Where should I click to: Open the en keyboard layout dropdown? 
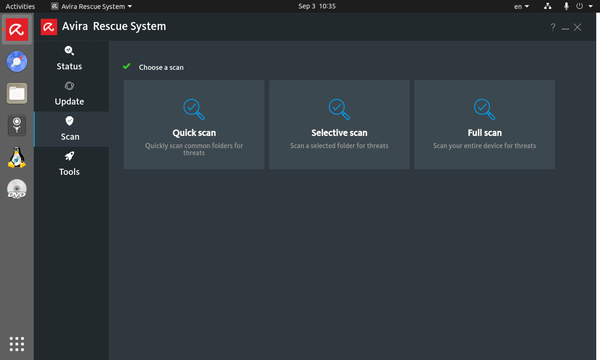click(x=521, y=7)
